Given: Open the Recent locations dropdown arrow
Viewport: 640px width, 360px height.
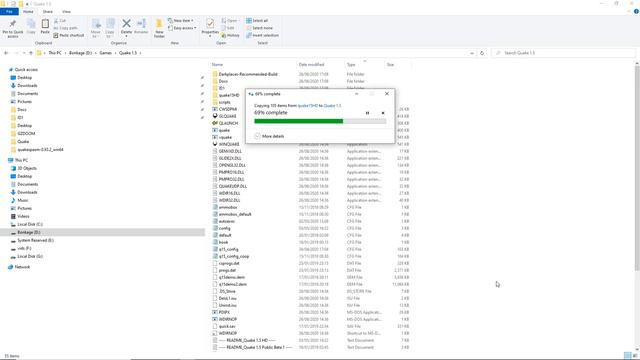Looking at the screenshot, I should 24,53.
